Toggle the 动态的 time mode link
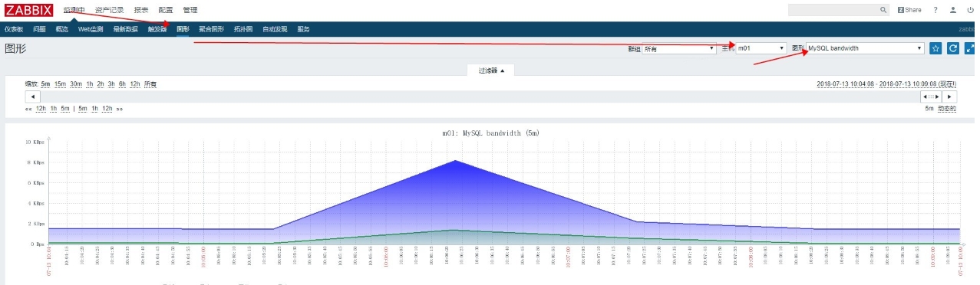 [x=947, y=109]
